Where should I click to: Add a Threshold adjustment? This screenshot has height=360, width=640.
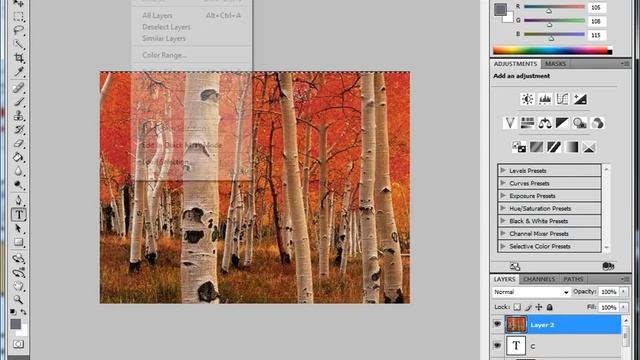[554, 147]
